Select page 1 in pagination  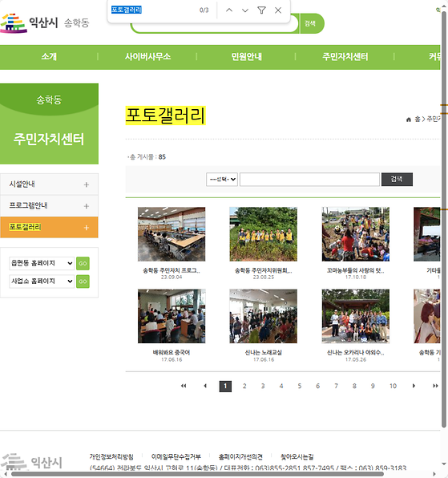[x=225, y=387]
